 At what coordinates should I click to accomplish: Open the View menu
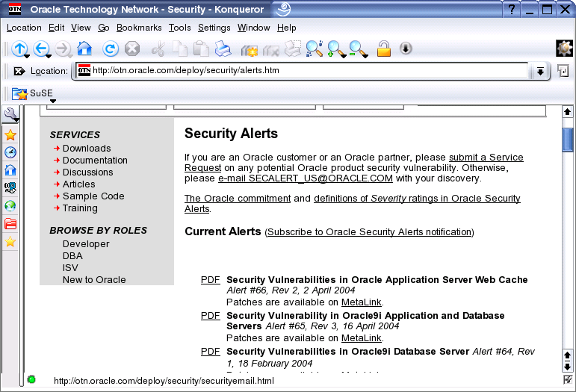click(x=81, y=28)
